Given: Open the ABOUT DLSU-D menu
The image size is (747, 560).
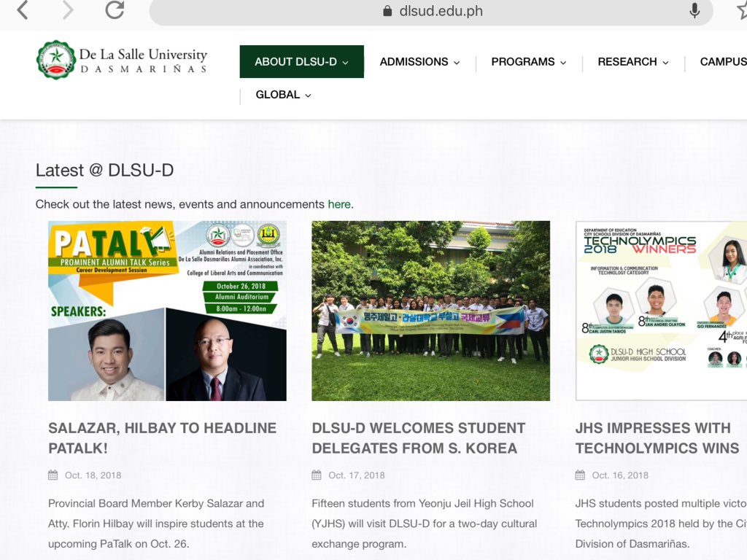Looking at the screenshot, I should click(301, 61).
